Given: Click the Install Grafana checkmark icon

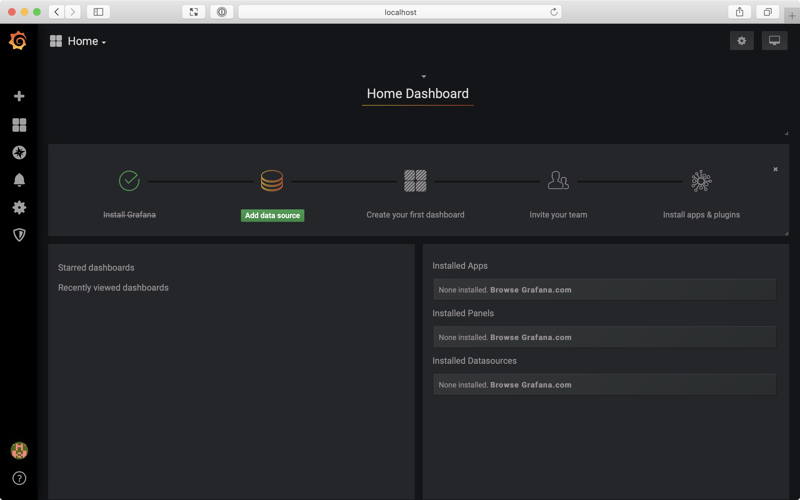Looking at the screenshot, I should (129, 181).
